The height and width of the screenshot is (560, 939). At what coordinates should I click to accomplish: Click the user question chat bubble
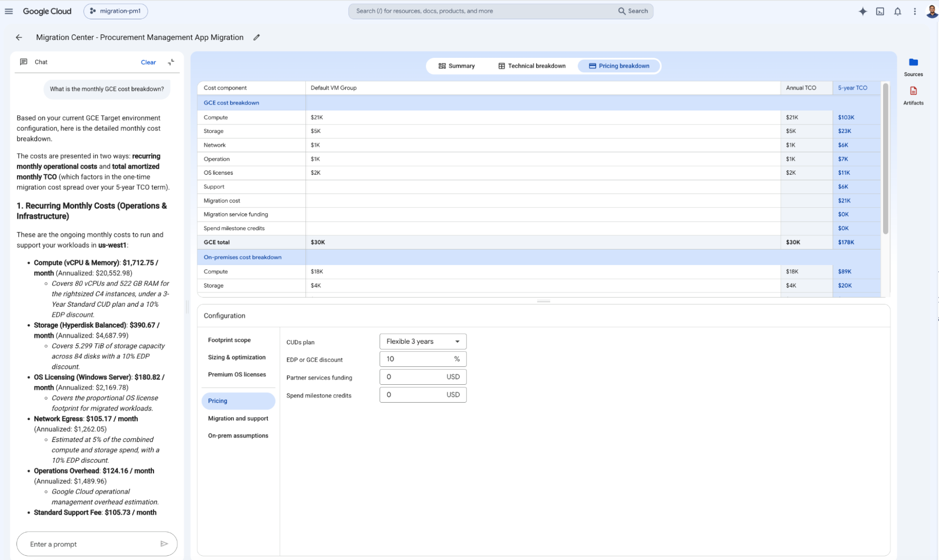click(x=107, y=89)
